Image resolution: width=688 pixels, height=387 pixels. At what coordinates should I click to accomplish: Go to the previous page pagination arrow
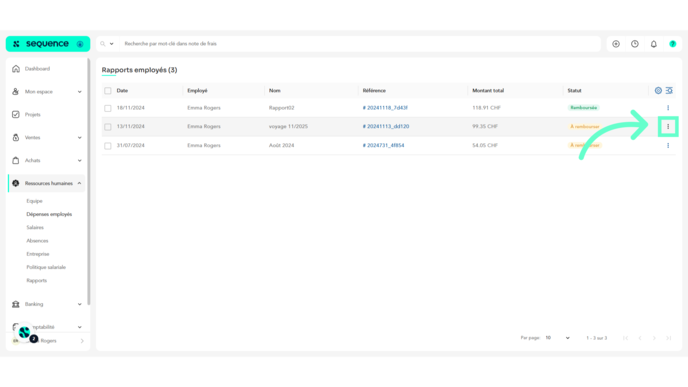pyautogui.click(x=640, y=338)
